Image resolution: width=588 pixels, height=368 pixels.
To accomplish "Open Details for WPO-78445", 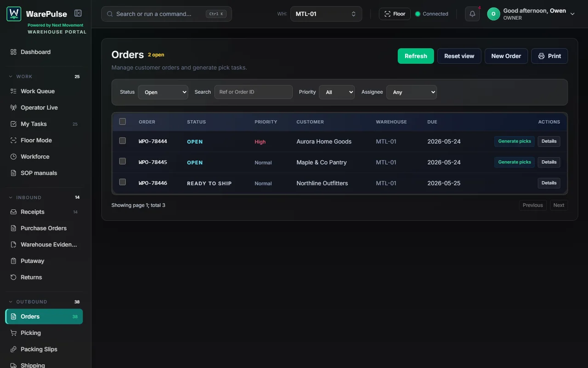I will coord(549,162).
